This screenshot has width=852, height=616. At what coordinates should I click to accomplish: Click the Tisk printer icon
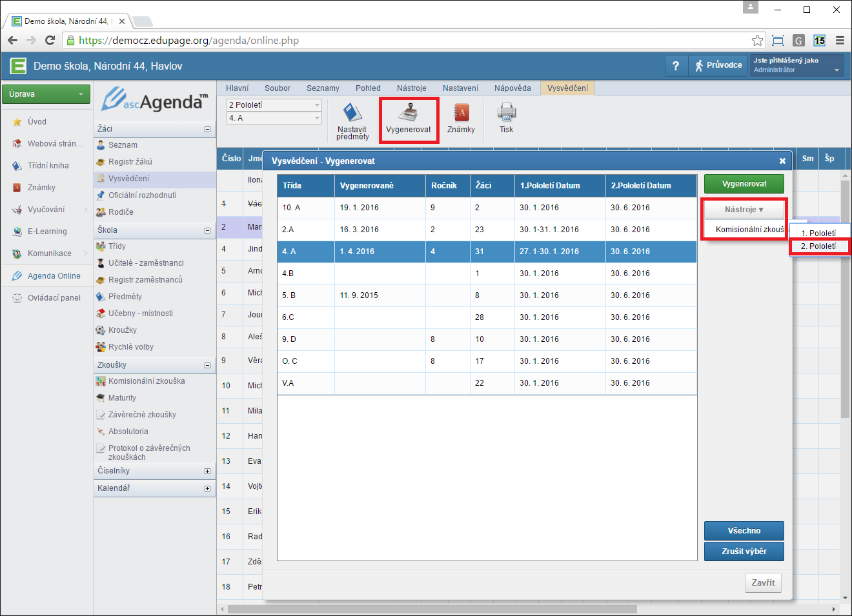coord(507,113)
